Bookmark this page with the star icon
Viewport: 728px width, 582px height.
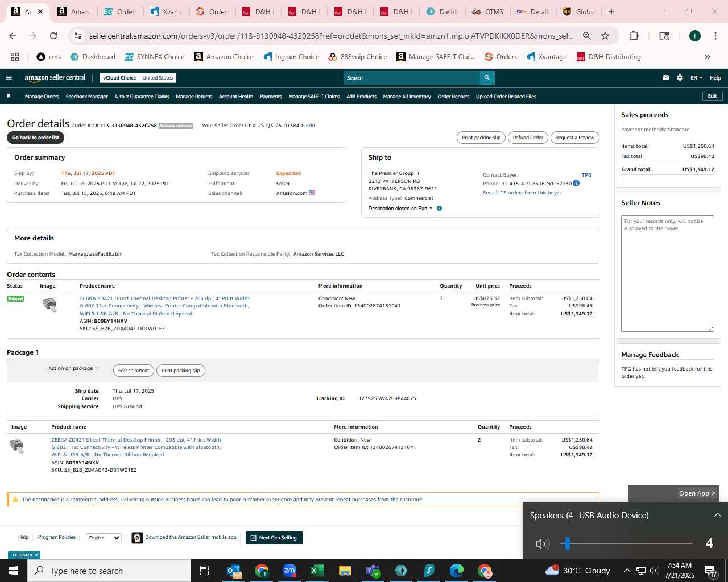click(x=605, y=36)
